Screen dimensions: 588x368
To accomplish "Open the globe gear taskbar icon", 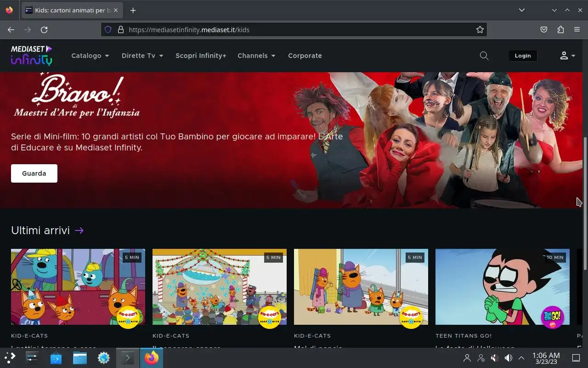I will (x=104, y=358).
